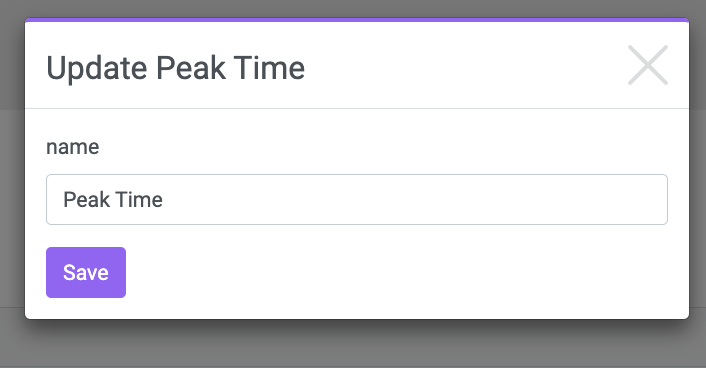Click the Save button

tap(86, 272)
